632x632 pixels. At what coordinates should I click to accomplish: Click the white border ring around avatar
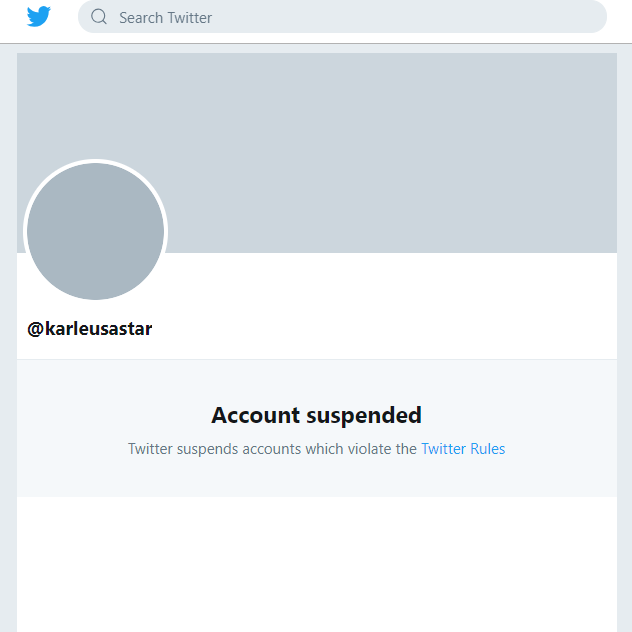coord(96,161)
